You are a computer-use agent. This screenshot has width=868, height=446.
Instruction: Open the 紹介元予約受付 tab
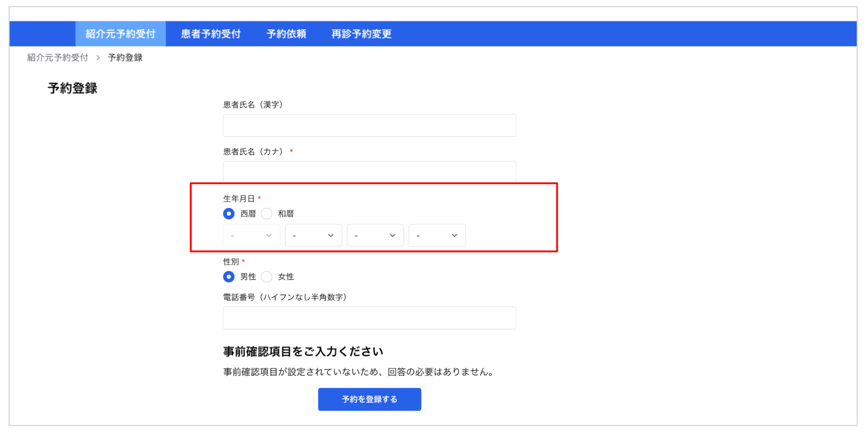[x=120, y=34]
